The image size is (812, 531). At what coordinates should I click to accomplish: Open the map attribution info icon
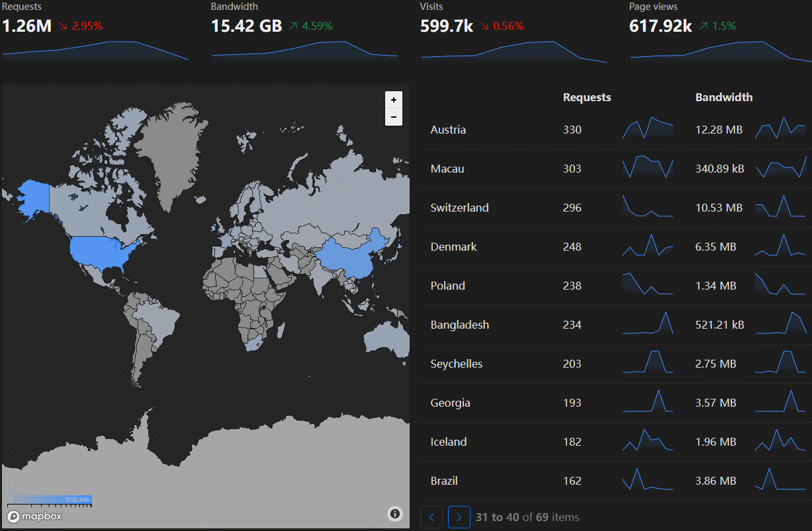(395, 514)
